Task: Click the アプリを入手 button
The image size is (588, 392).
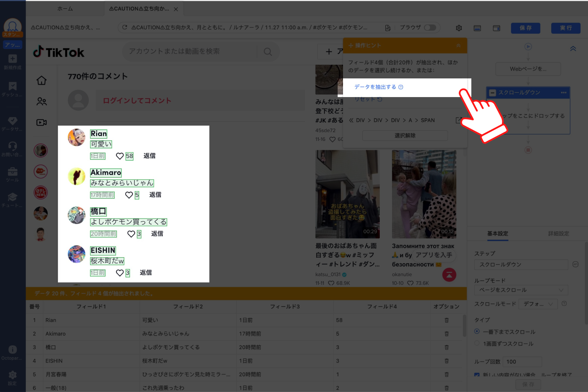Action: (434, 255)
